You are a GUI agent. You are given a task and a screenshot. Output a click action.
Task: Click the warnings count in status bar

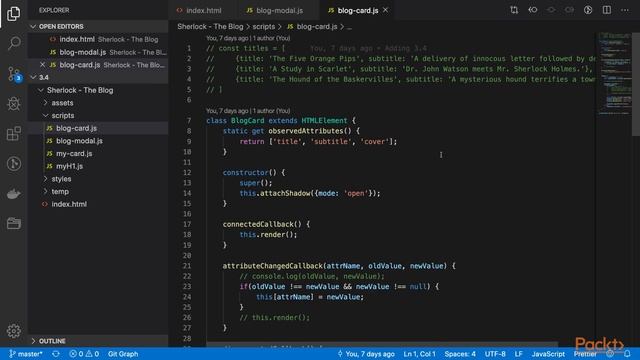pyautogui.click(x=92, y=354)
